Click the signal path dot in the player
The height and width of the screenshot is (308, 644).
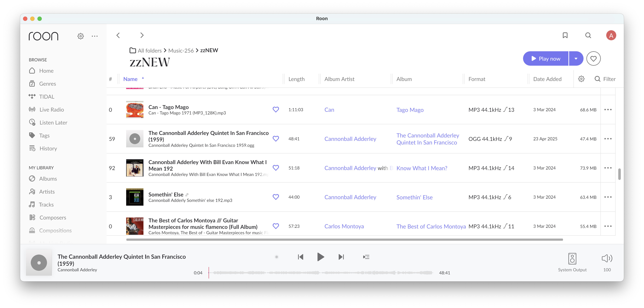(x=276, y=257)
